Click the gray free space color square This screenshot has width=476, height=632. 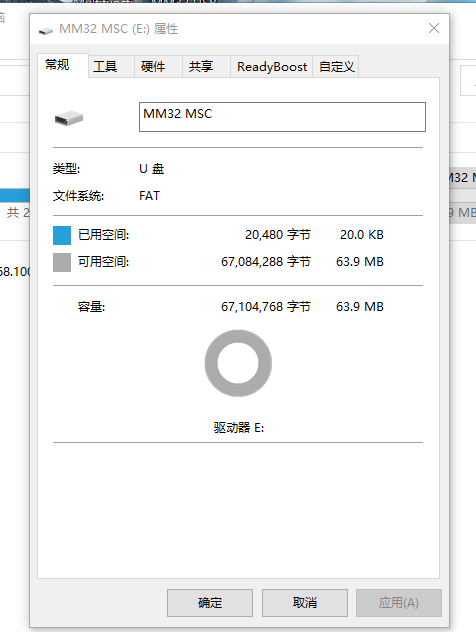(62, 262)
